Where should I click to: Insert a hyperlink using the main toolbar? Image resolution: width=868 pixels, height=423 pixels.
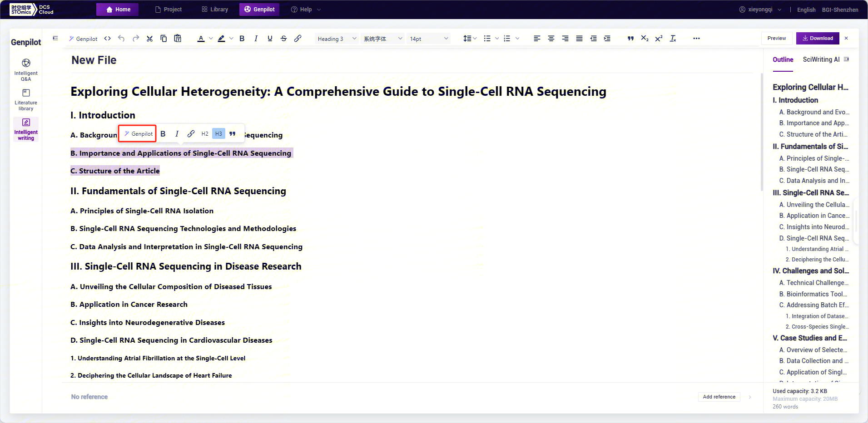tap(298, 39)
